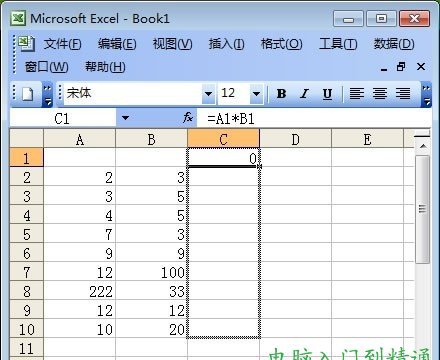Image resolution: width=440 pixels, height=360 pixels.
Task: Open the 格式(O) menu
Action: pos(281,44)
